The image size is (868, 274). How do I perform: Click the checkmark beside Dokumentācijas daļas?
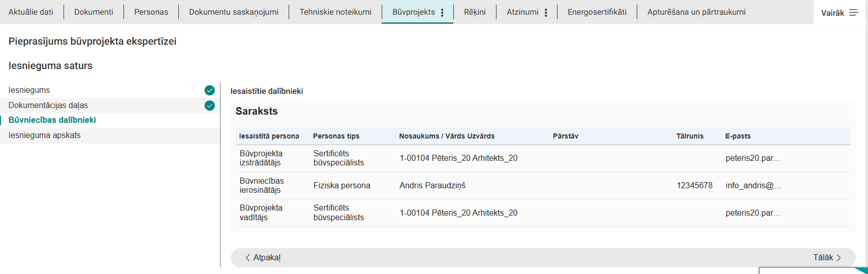click(x=209, y=106)
